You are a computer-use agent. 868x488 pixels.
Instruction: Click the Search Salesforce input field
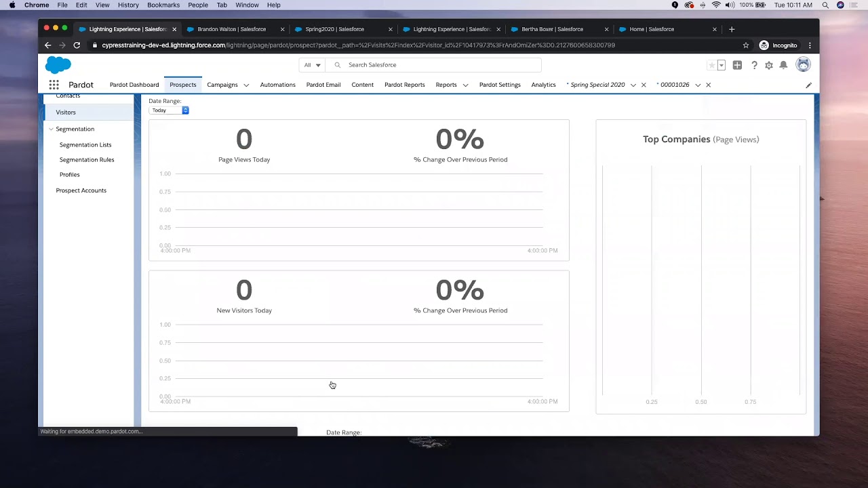(434, 65)
